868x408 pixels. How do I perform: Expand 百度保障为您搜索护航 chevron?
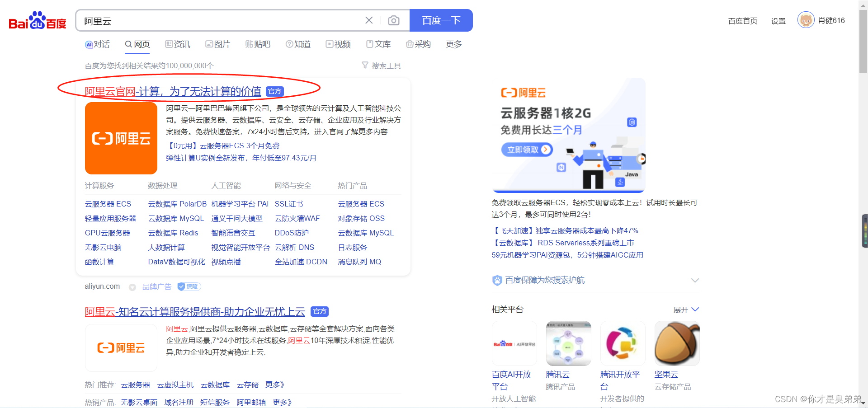pyautogui.click(x=695, y=280)
